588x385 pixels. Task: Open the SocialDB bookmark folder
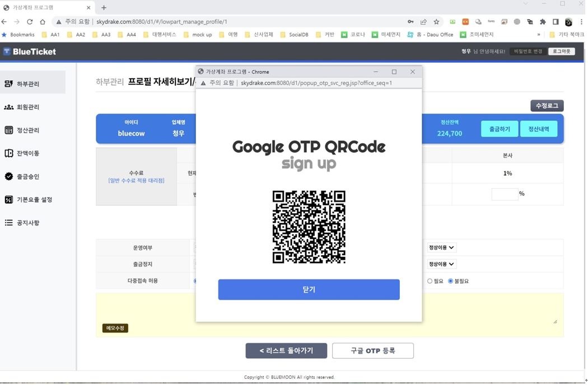(x=295, y=35)
